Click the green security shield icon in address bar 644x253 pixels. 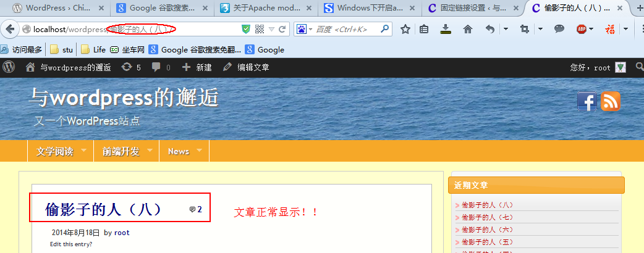click(x=245, y=29)
